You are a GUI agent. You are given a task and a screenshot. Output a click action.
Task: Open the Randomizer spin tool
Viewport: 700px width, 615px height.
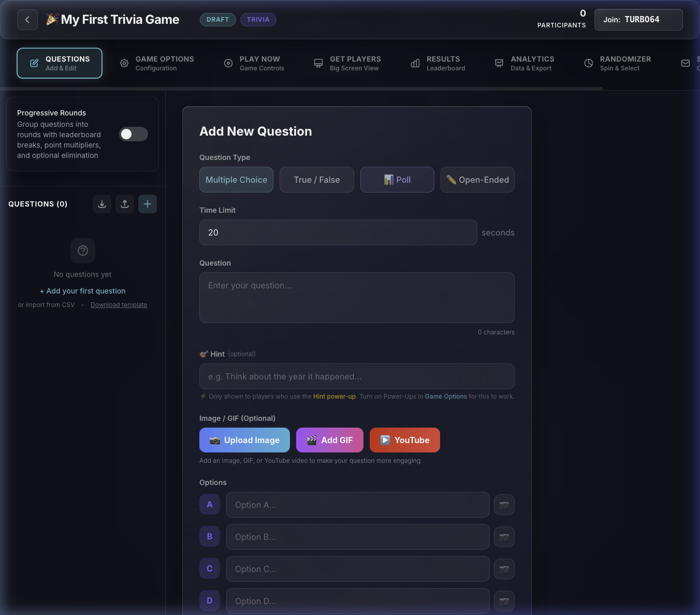point(618,63)
